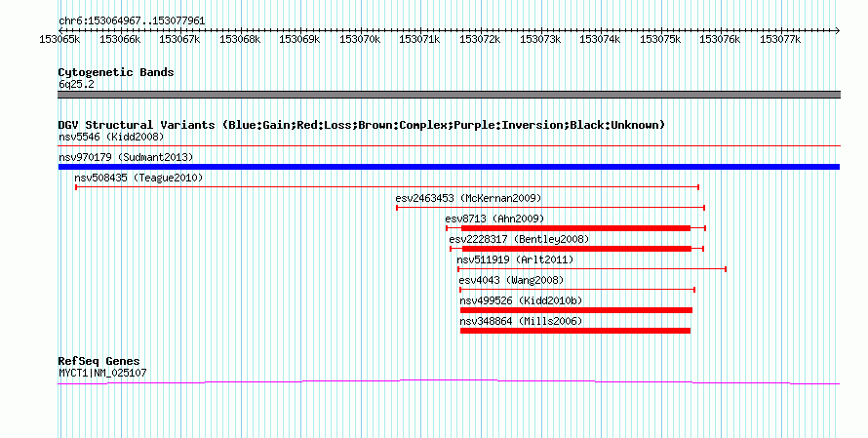
Task: Click the magenta MYCT1 gene line
Action: (449, 381)
